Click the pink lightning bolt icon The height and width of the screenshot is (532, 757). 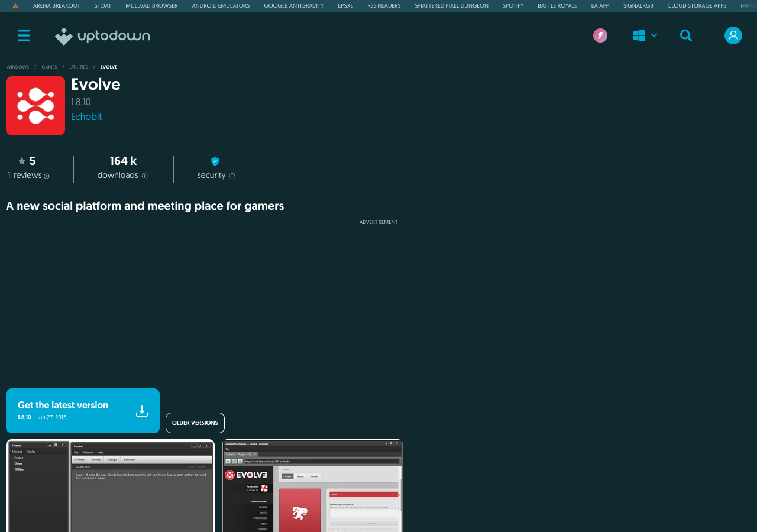[x=600, y=35]
